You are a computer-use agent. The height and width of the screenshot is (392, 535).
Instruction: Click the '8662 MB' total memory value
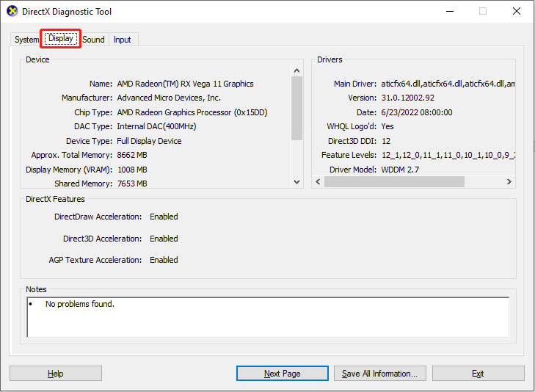(132, 155)
